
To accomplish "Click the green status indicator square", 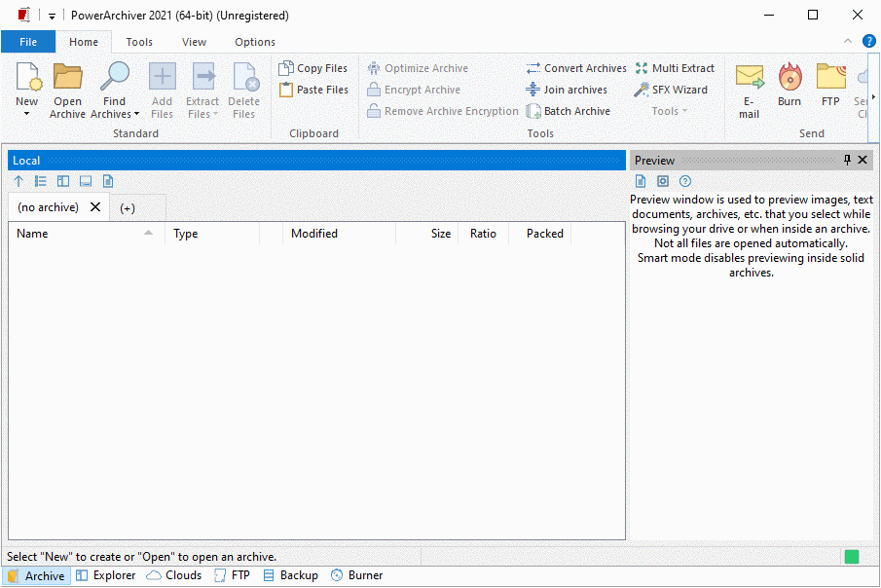I will click(x=852, y=557).
